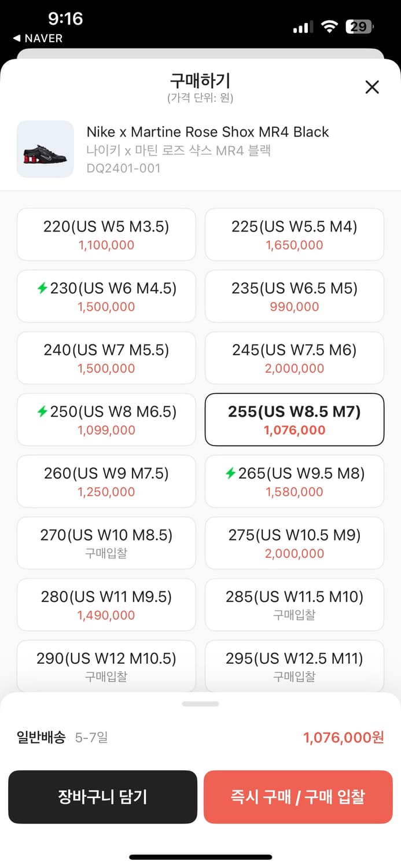The width and height of the screenshot is (401, 868).
Task: Choose size 275 (US W10.5 M9)
Action: pos(294,543)
